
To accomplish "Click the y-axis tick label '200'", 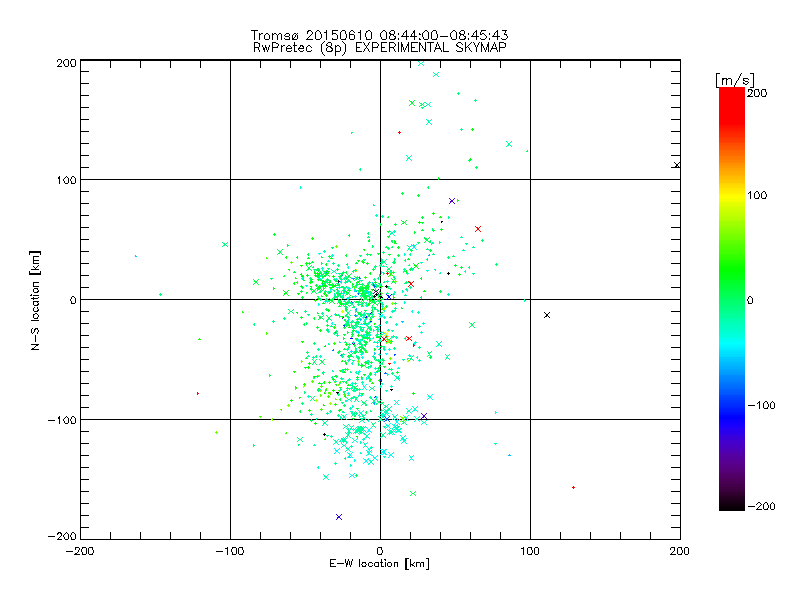I will click(x=66, y=63).
